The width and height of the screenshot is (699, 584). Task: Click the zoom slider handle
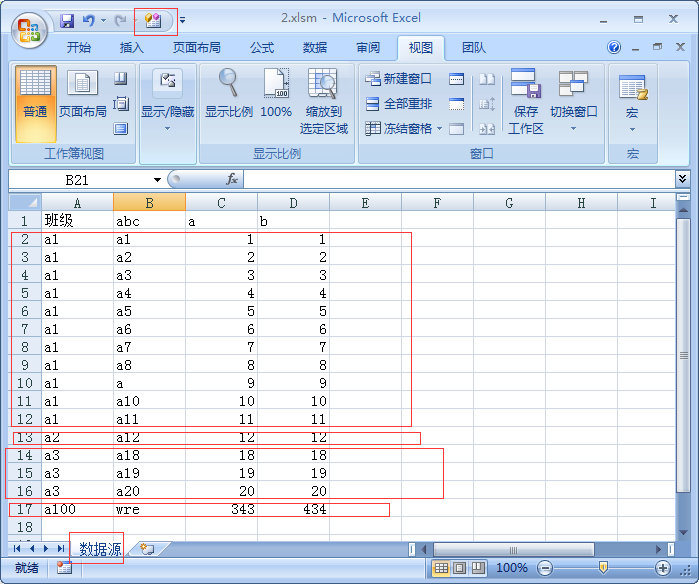point(603,568)
